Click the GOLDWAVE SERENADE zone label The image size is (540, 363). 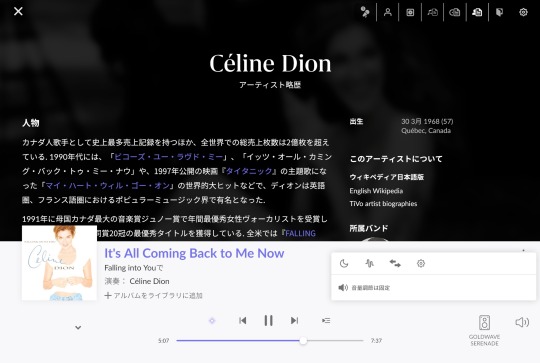coord(485,340)
